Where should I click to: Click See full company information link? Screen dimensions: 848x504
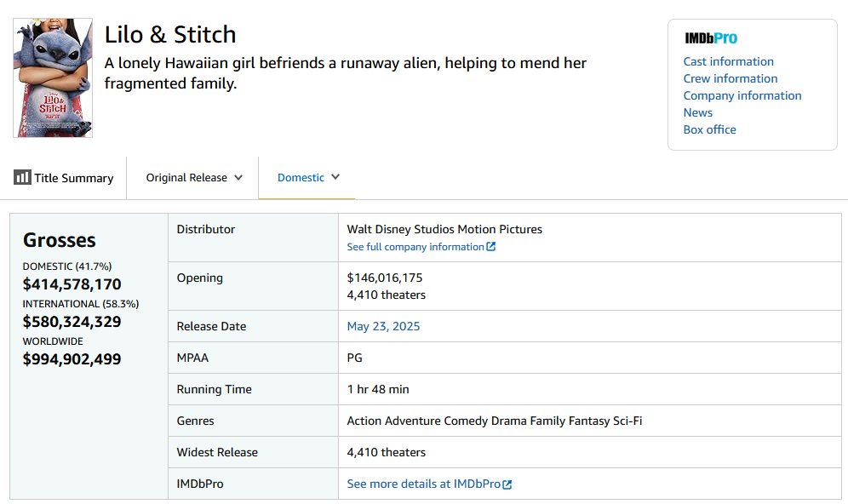(x=415, y=247)
